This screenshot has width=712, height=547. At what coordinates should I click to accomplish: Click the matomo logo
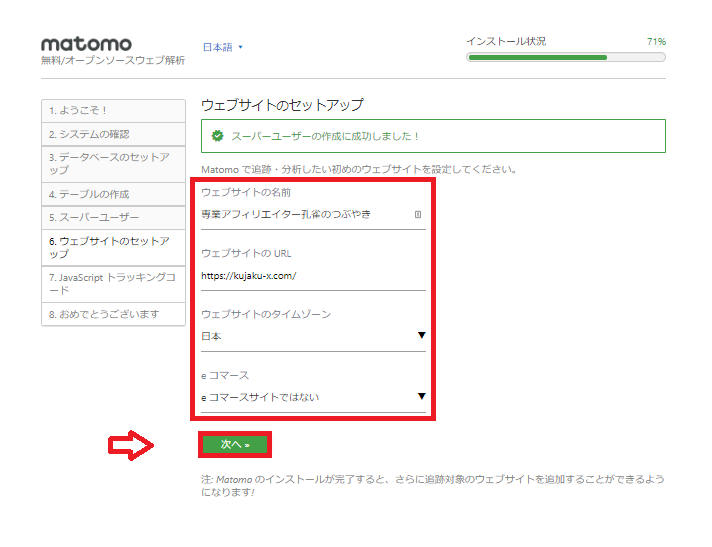coord(86,44)
